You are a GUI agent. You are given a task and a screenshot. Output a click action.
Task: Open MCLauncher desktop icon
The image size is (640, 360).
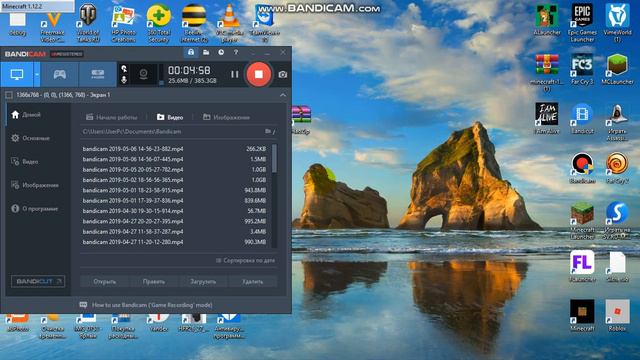617,69
